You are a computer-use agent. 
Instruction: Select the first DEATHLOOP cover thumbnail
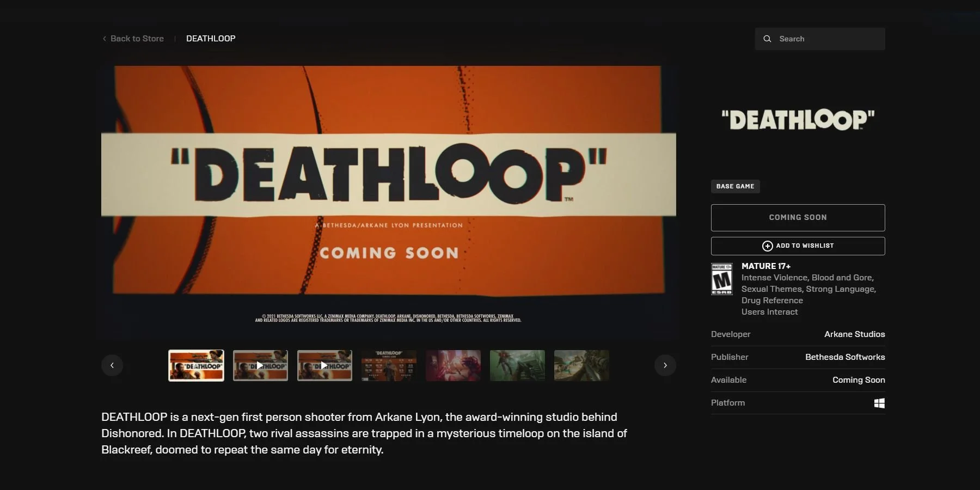(196, 365)
